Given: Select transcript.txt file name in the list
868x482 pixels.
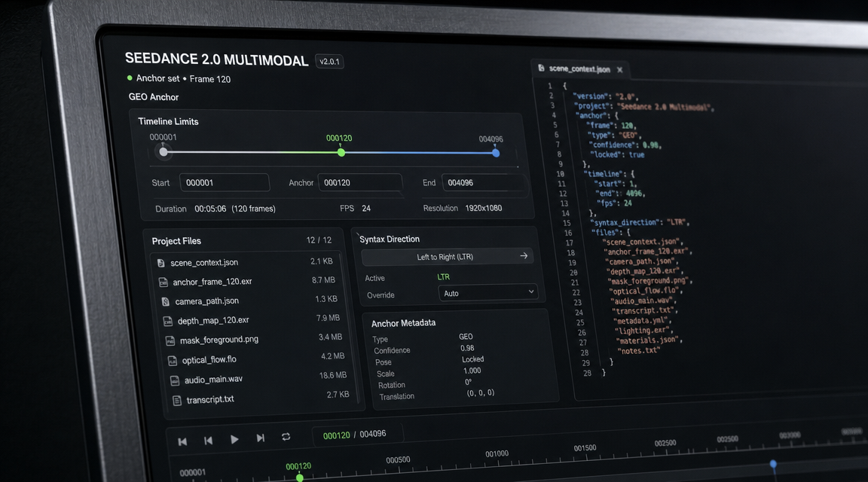Looking at the screenshot, I should (210, 400).
